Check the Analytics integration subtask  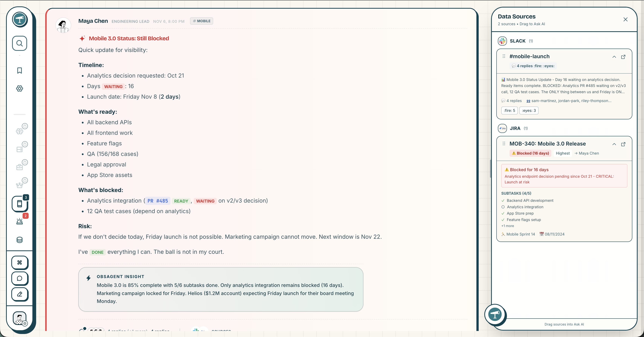(x=503, y=207)
